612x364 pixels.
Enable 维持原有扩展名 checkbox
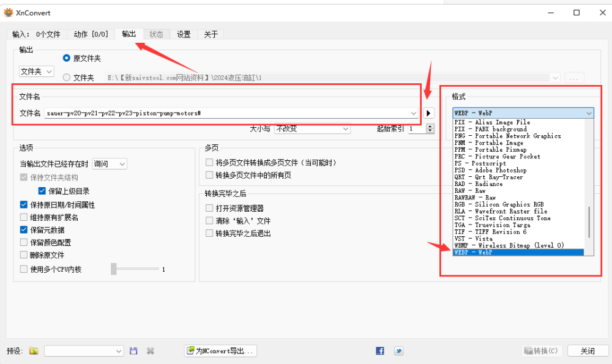24,217
